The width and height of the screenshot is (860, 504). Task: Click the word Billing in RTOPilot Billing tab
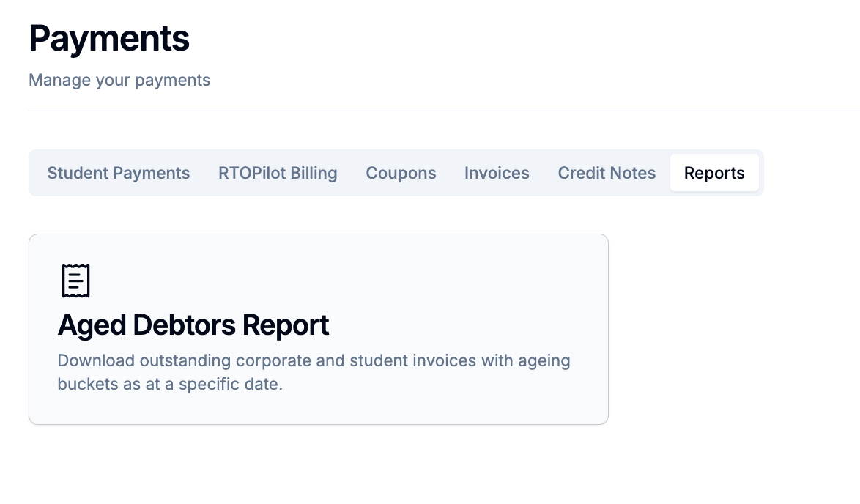coord(314,173)
